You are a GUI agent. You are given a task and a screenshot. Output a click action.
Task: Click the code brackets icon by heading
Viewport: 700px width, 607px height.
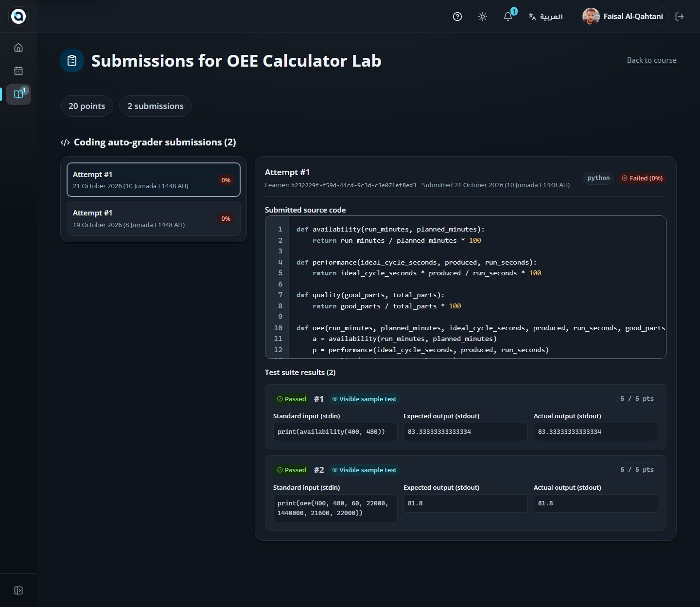coord(65,143)
